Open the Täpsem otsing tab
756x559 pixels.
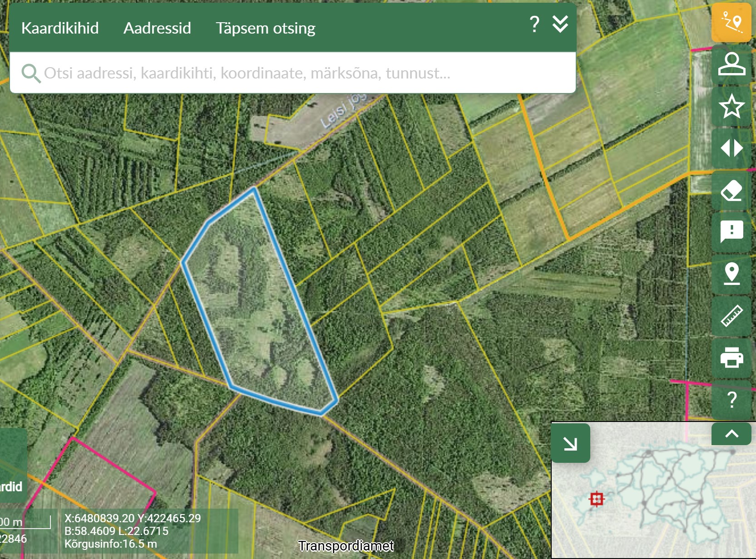265,28
